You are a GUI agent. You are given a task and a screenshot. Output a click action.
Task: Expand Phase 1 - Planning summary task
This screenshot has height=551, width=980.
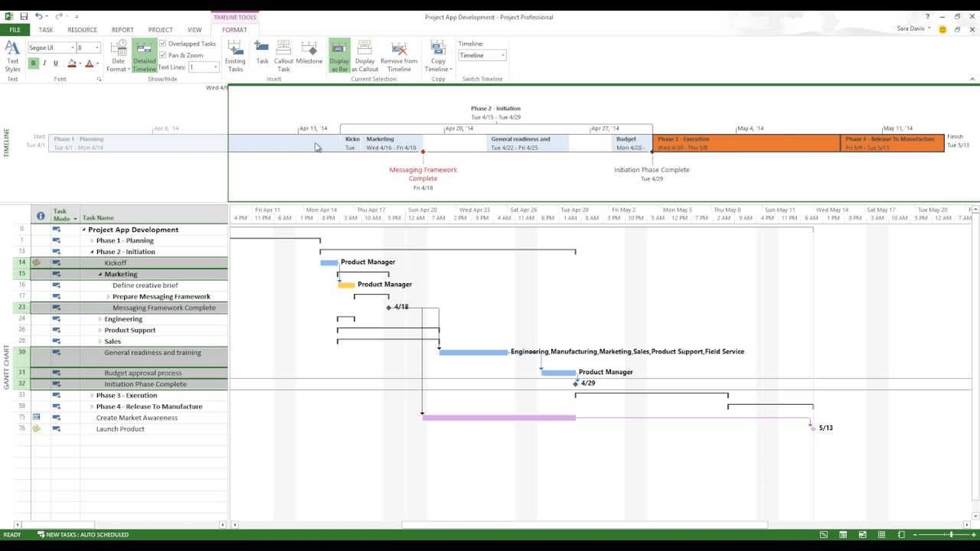pos(91,241)
